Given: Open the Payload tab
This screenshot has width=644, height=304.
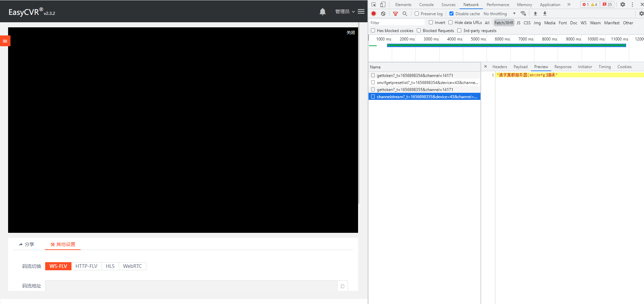Looking at the screenshot, I should [x=521, y=67].
